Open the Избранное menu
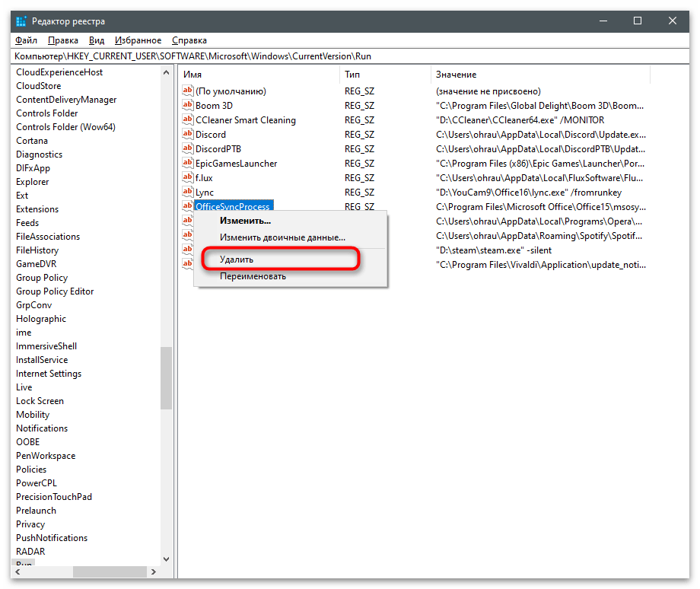The image size is (700, 589). (x=138, y=40)
